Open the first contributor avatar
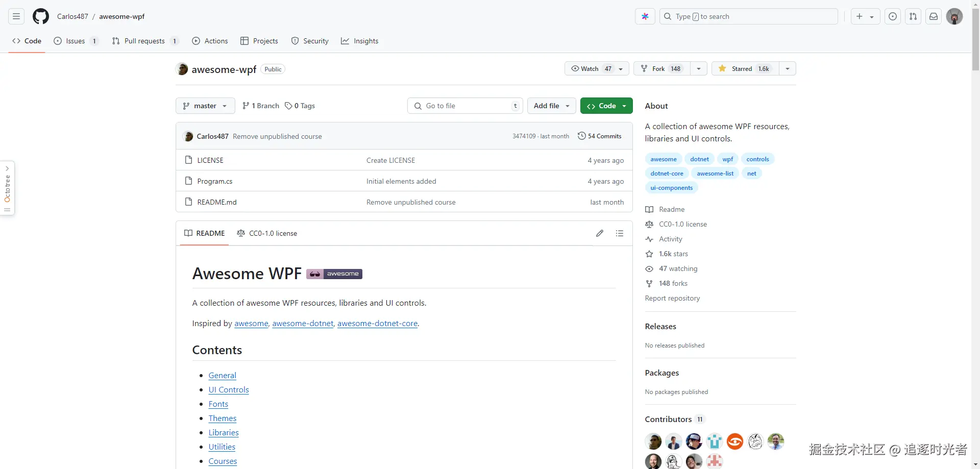 coord(653,441)
